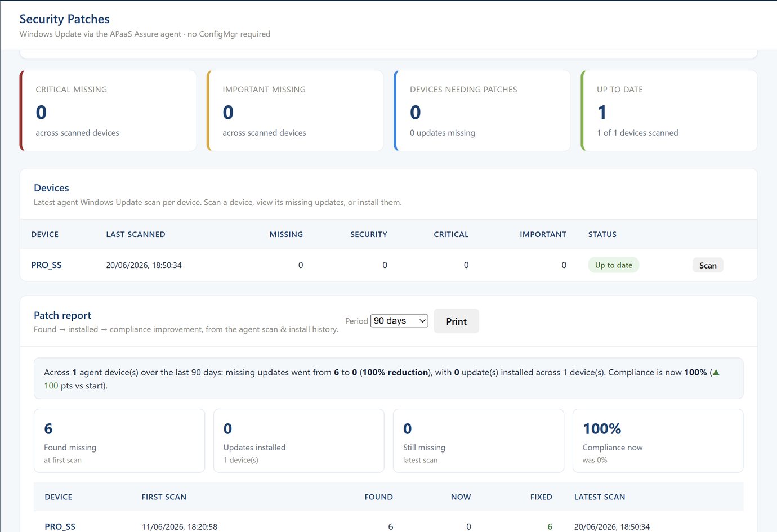777x532 pixels.
Task: Click the LAST SCANNED column header
Action: [136, 234]
